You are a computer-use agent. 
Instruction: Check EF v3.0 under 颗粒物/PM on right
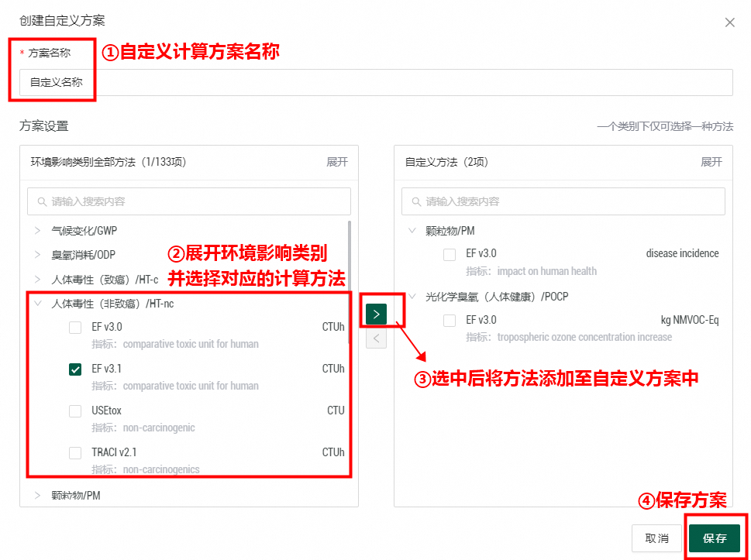(450, 254)
